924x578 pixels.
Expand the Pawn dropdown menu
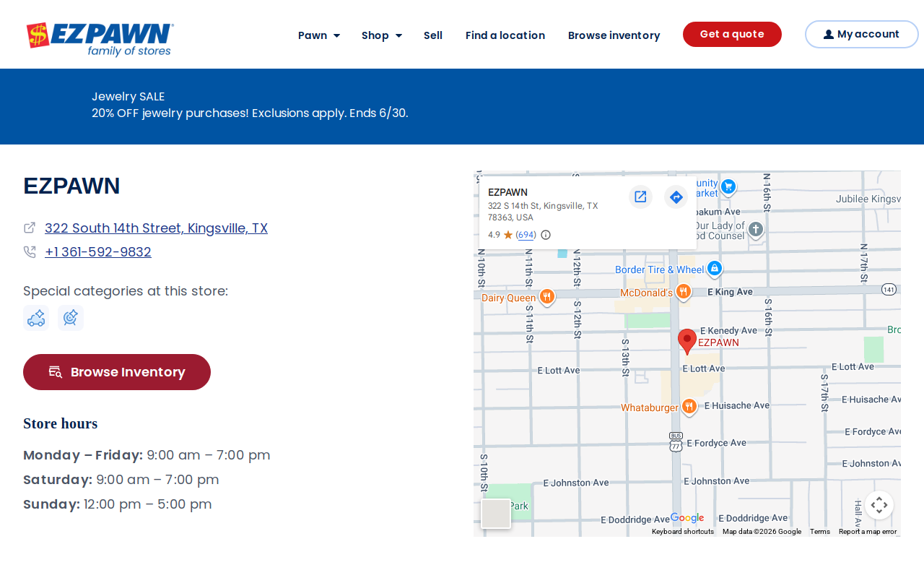[x=319, y=35]
